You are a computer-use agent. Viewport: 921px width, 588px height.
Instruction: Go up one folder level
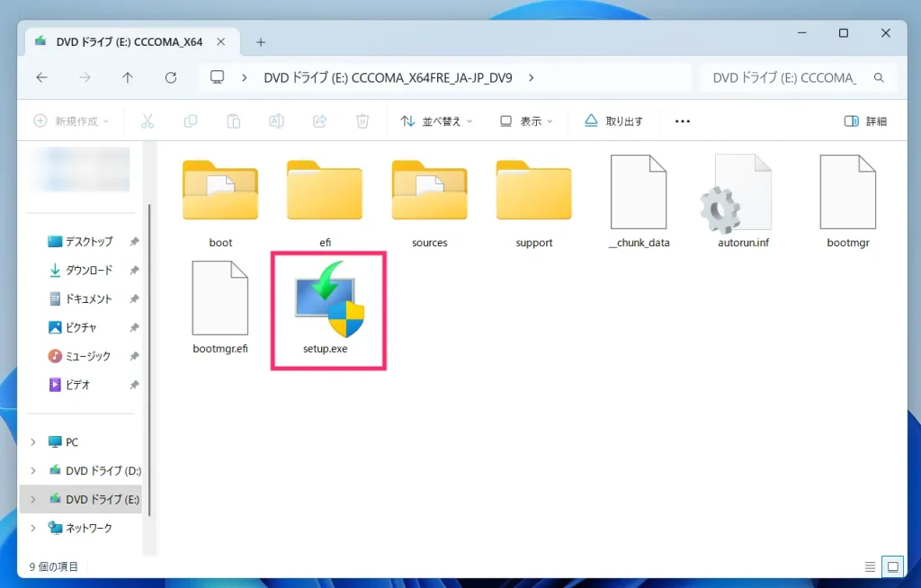pyautogui.click(x=128, y=77)
